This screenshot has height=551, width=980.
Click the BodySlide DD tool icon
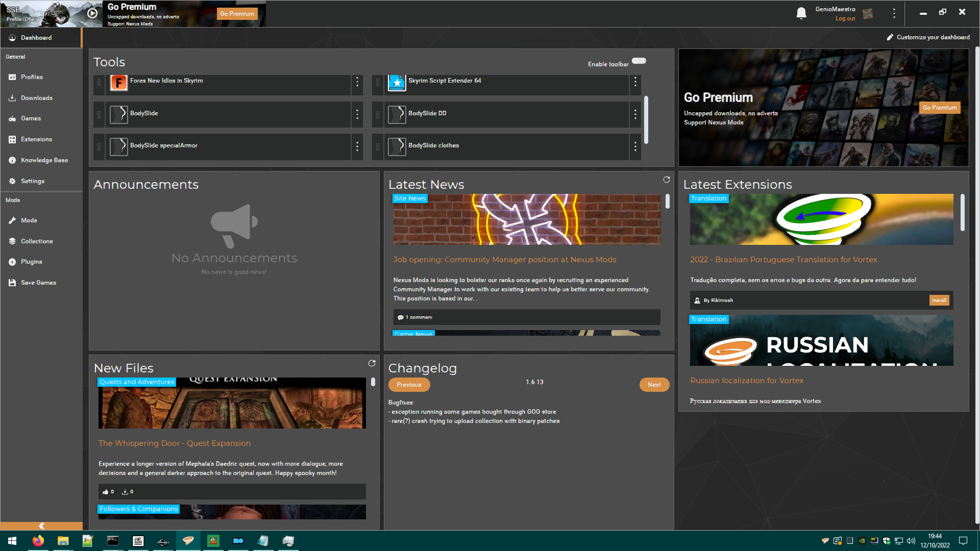(x=397, y=114)
